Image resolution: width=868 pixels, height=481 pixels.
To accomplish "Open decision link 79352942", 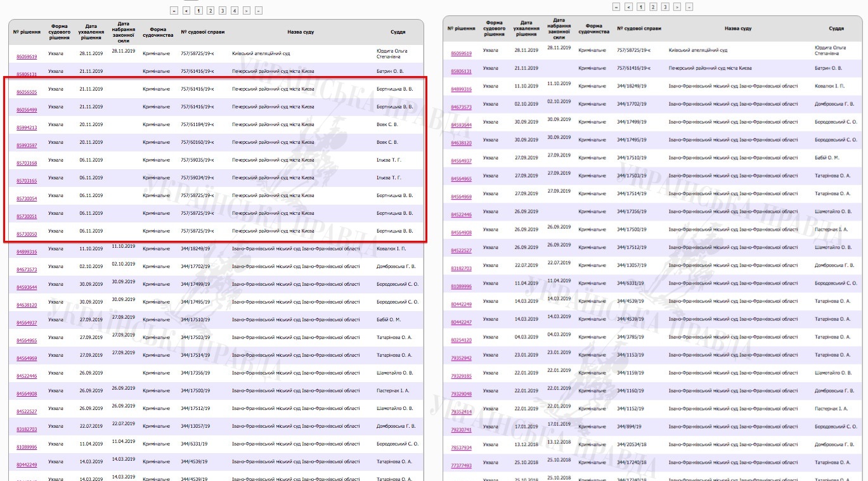I will (x=461, y=358).
